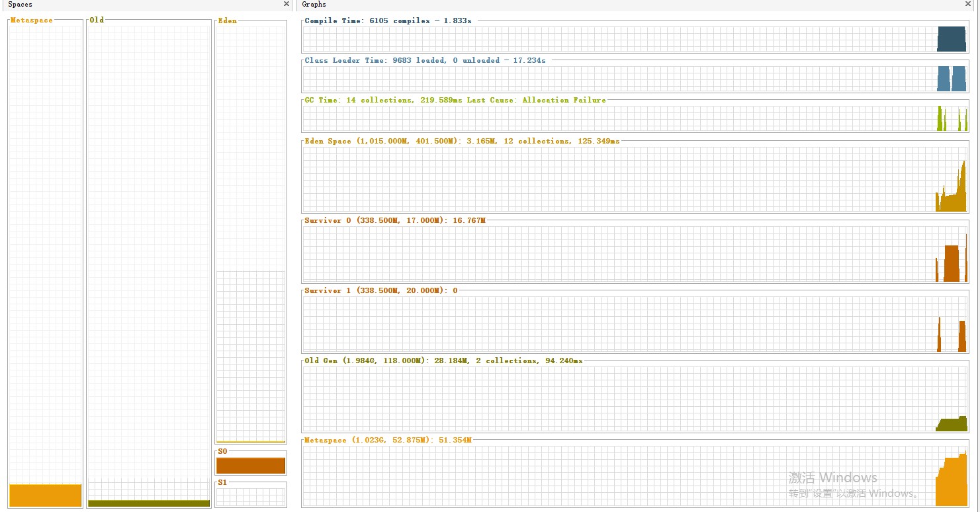The width and height of the screenshot is (980, 512).
Task: Click the Class Loader Time graph title
Action: [425, 60]
